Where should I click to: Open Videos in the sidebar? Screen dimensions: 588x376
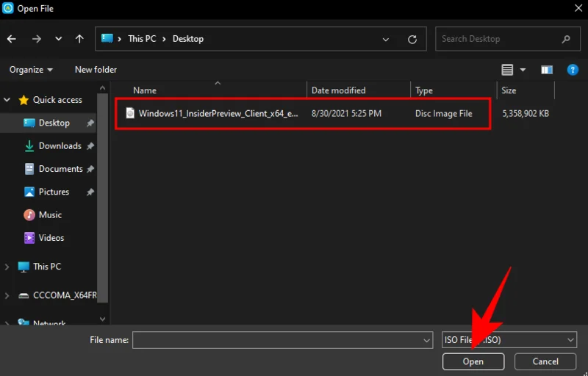(x=51, y=238)
